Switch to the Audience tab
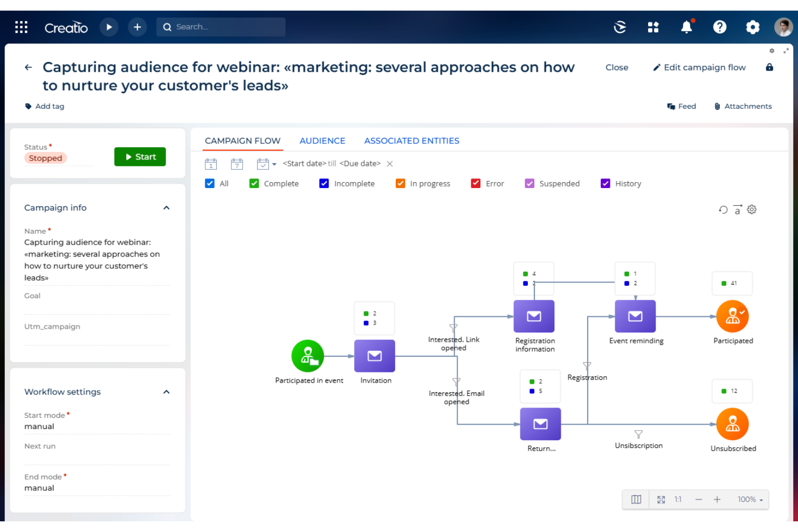 point(322,141)
